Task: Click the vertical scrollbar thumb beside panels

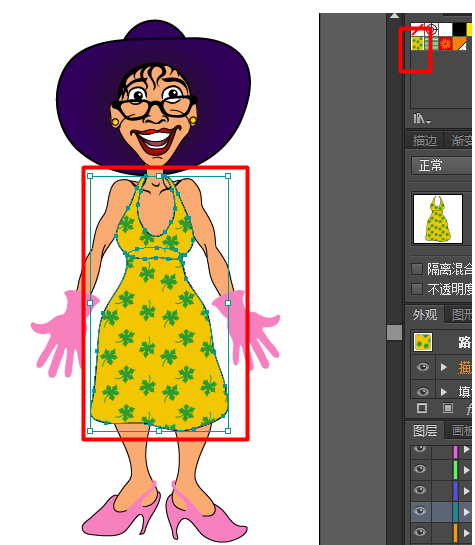Action: click(x=394, y=332)
